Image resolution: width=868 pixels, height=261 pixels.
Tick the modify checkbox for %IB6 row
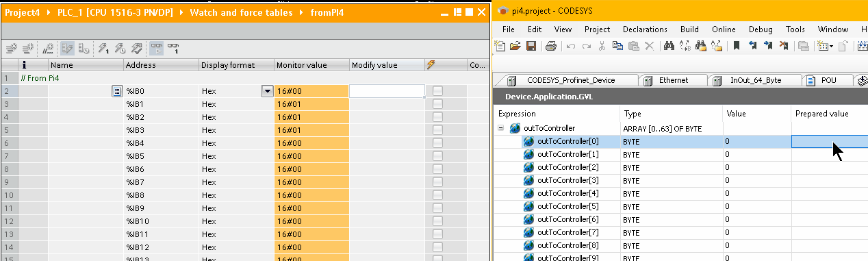[438, 169]
